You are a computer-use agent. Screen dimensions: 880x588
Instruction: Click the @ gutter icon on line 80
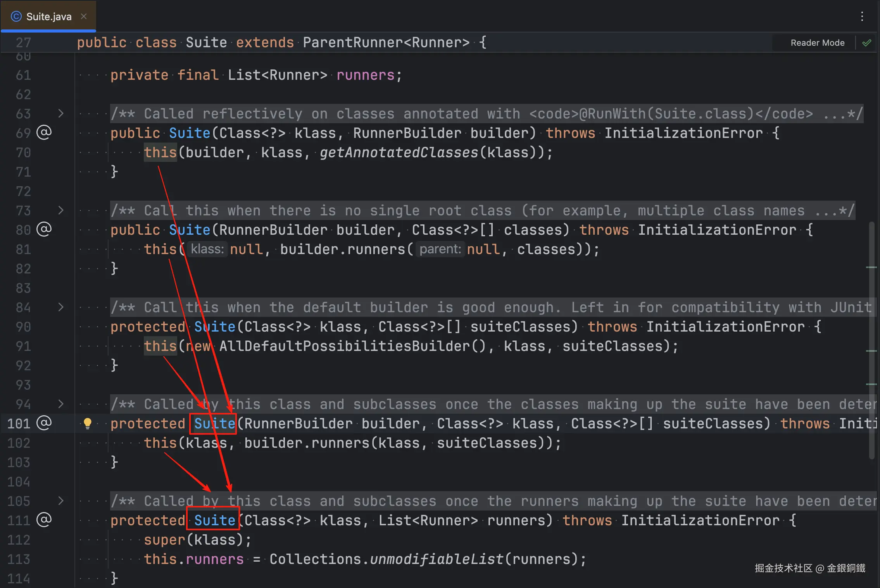point(44,229)
